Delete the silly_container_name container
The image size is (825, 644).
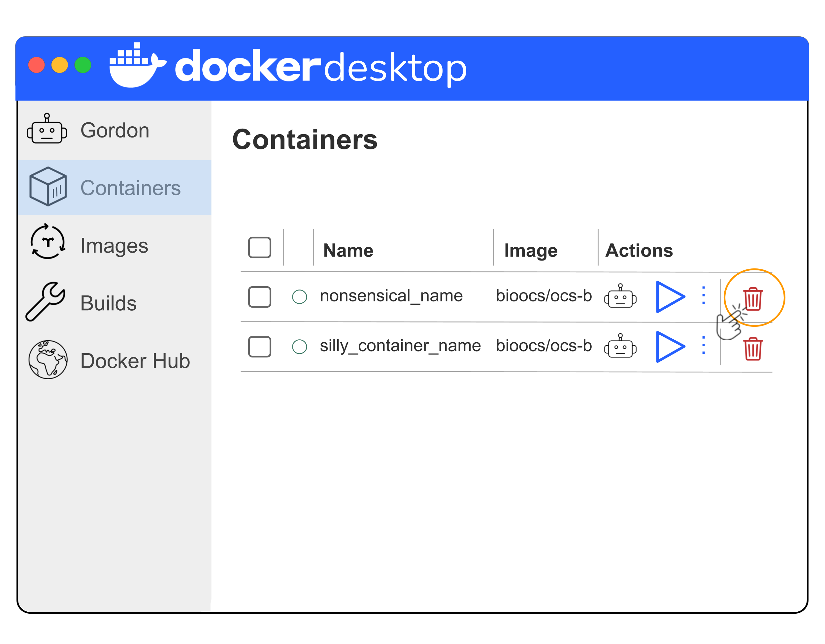(x=753, y=349)
